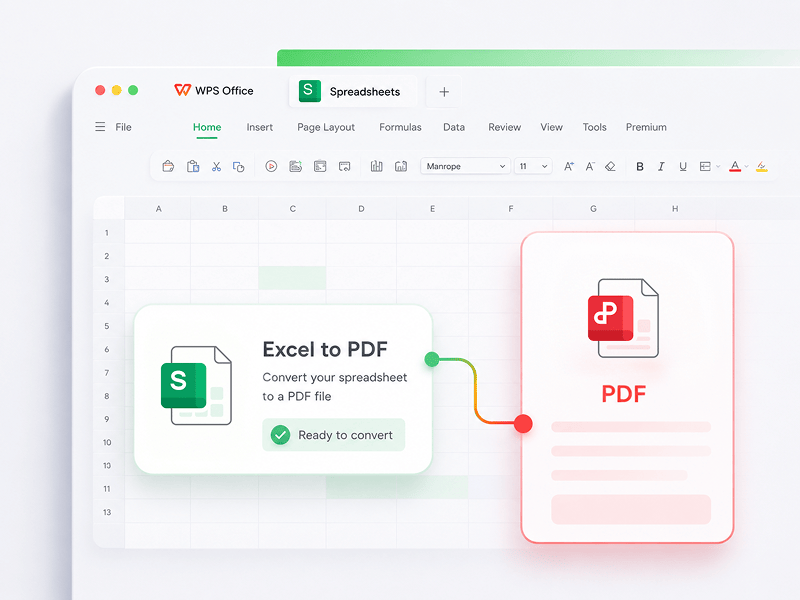Select the WPS Office home tab
This screenshot has width=800, height=600.
click(x=214, y=91)
